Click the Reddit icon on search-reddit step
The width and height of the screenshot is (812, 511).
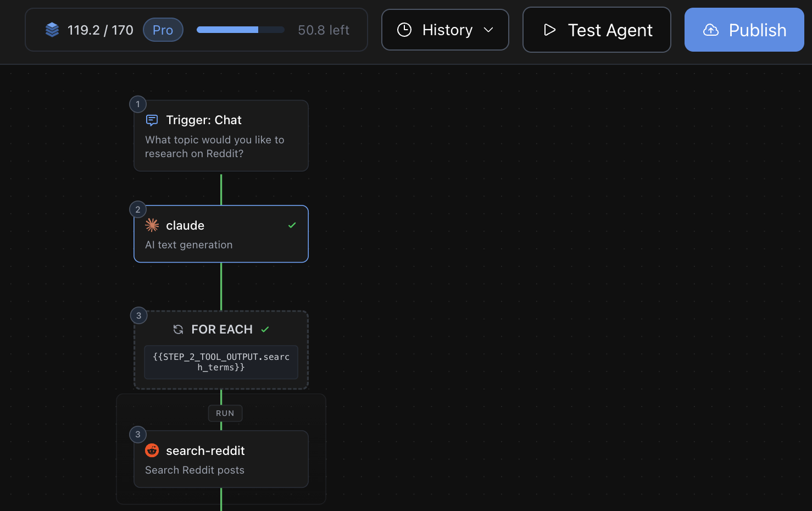[152, 451]
